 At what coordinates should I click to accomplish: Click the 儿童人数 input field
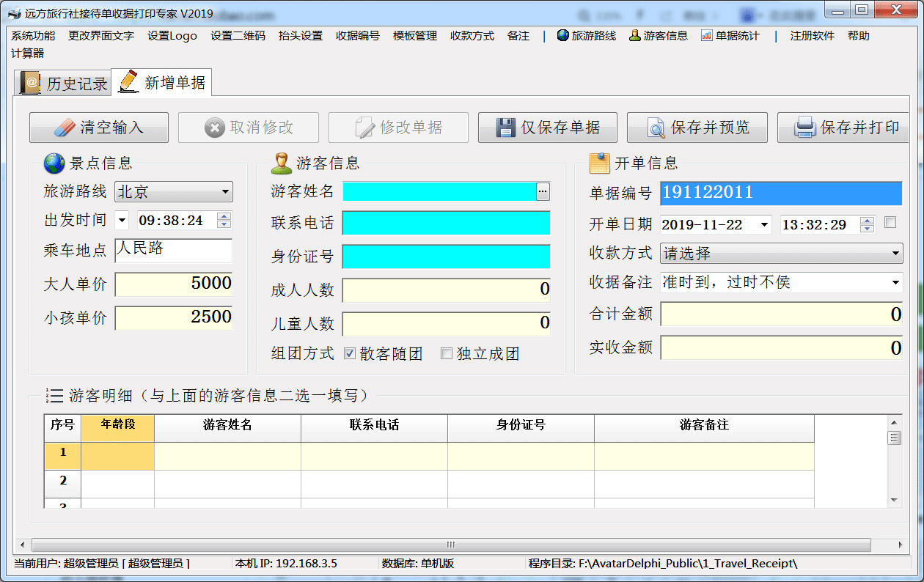(446, 323)
